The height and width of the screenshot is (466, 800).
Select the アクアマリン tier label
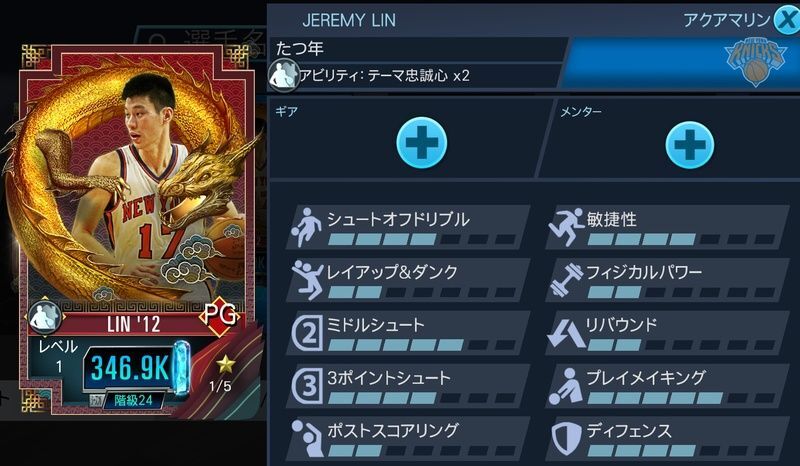(727, 20)
